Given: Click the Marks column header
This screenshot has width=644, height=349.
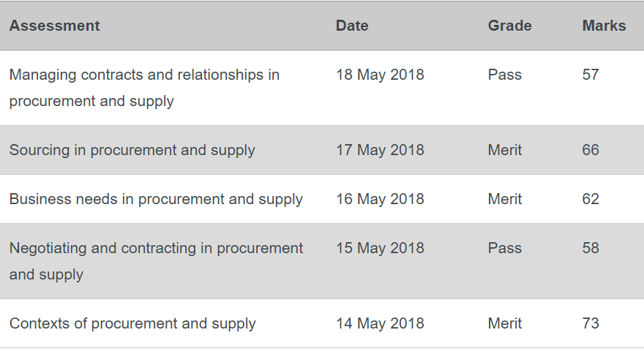Looking at the screenshot, I should pyautogui.click(x=604, y=26).
